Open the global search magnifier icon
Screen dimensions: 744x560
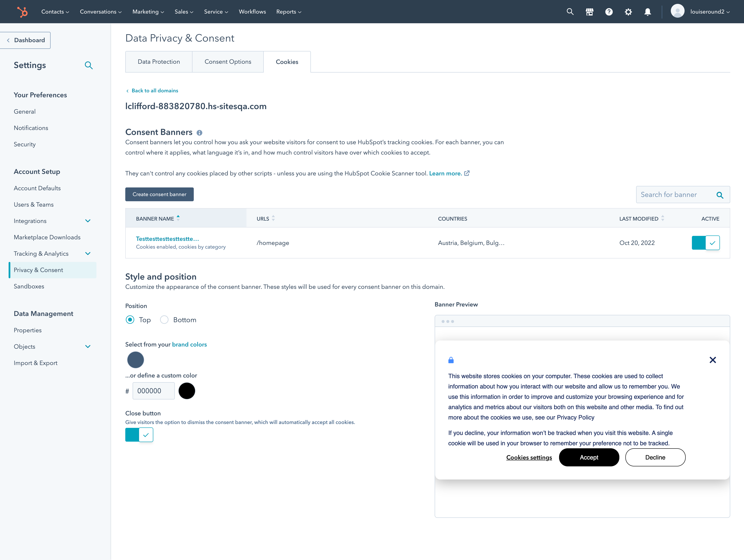[x=570, y=12]
